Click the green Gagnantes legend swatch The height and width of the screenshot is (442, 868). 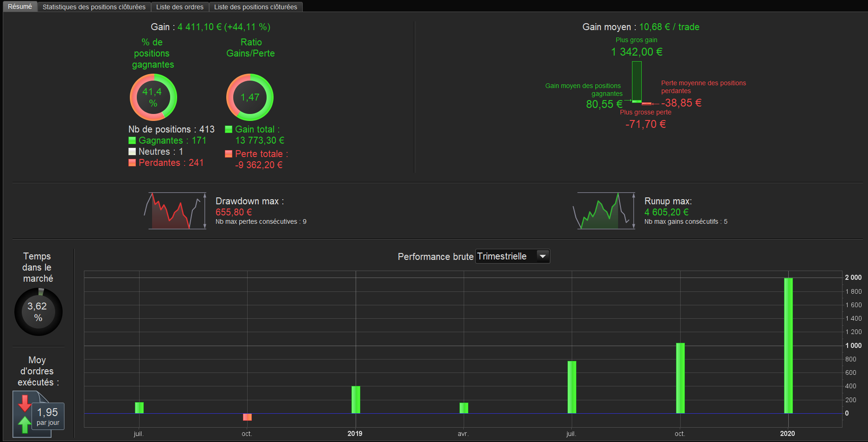[x=132, y=140]
